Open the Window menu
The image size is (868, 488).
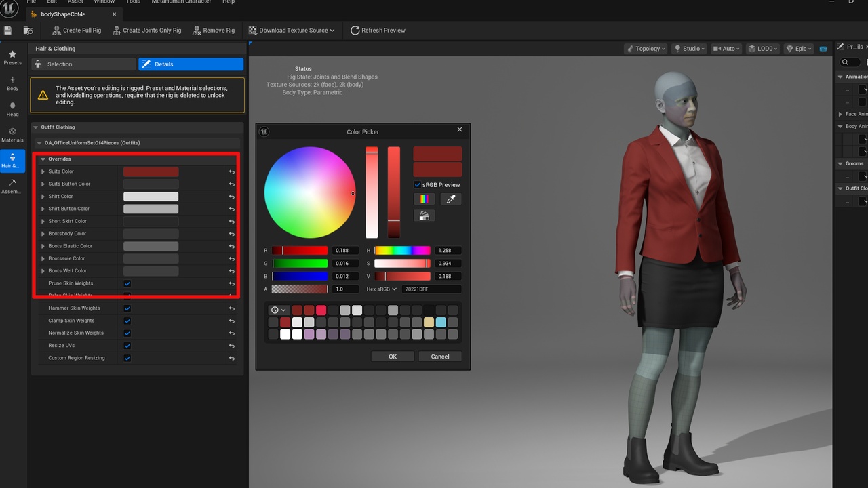point(104,2)
